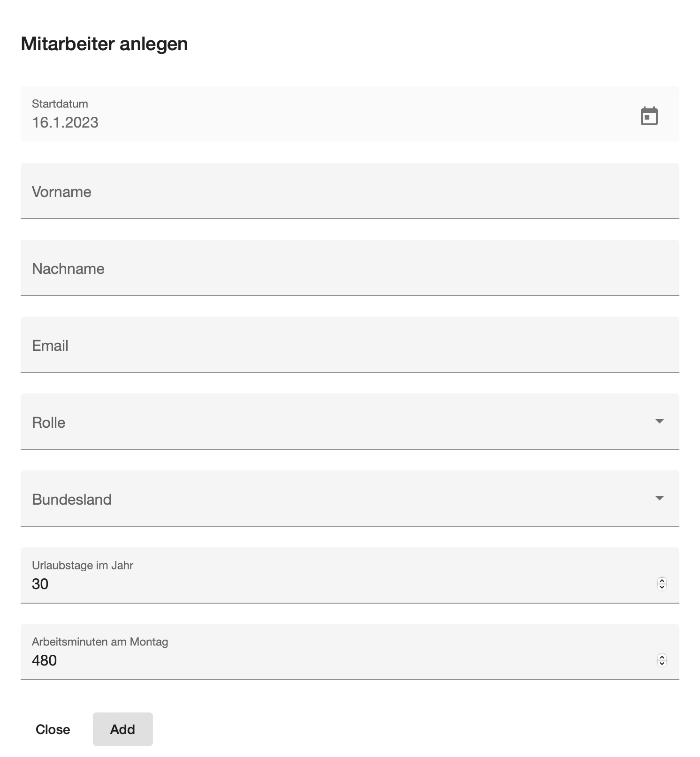Screen dimensions: 700x757
Task: Click the Mitarbeiter anlegen heading
Action: coord(105,44)
